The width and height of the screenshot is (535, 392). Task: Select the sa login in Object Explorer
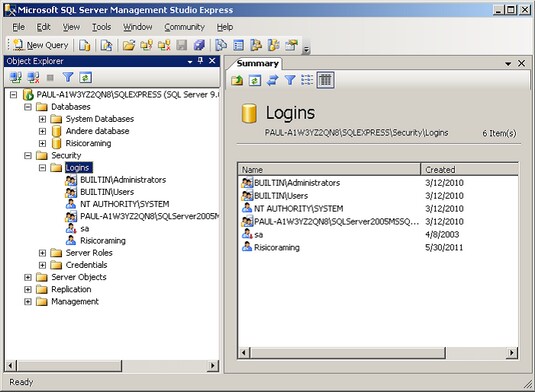[x=85, y=229]
